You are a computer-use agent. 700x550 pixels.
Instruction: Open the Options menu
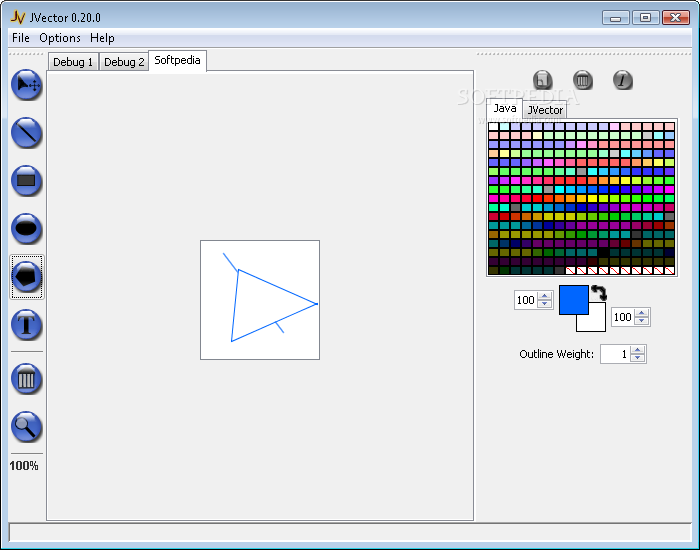coord(60,38)
